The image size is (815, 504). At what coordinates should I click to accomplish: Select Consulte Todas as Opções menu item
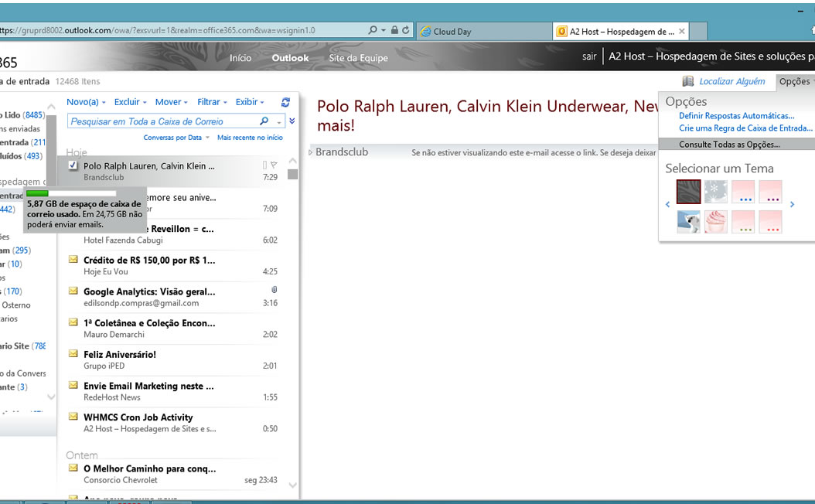(x=729, y=145)
